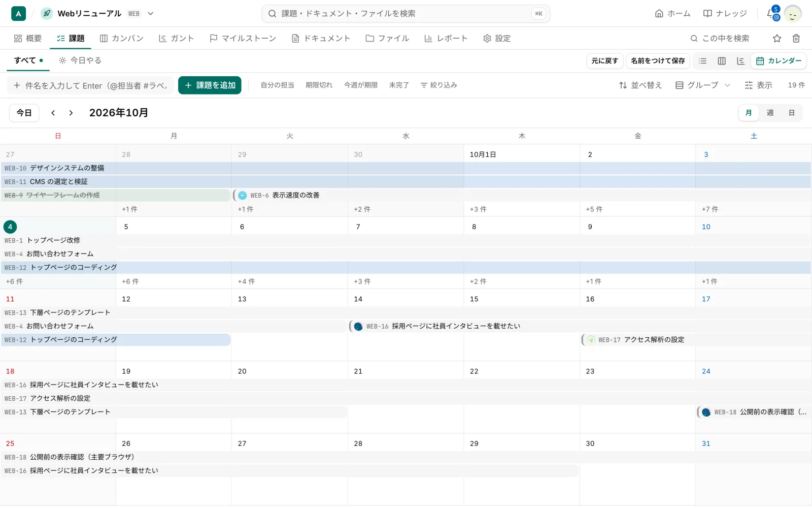Show +7 件 more on October 3
The height and width of the screenshot is (508, 812).
[x=710, y=209]
